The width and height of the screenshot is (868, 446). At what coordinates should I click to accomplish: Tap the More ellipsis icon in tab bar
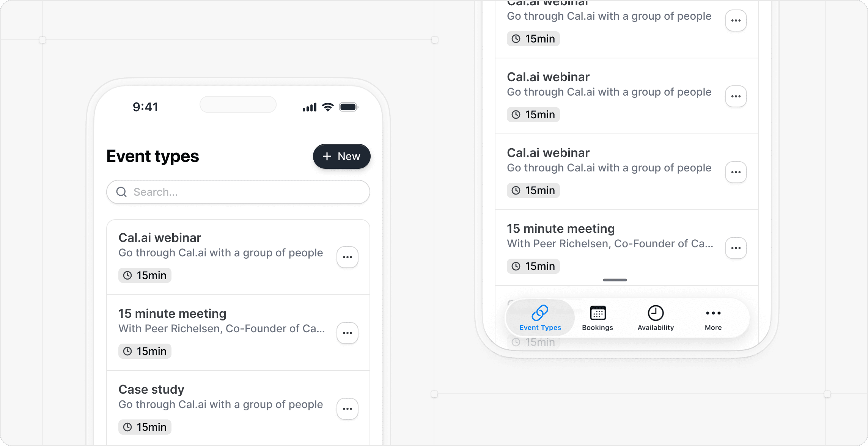[x=713, y=313]
